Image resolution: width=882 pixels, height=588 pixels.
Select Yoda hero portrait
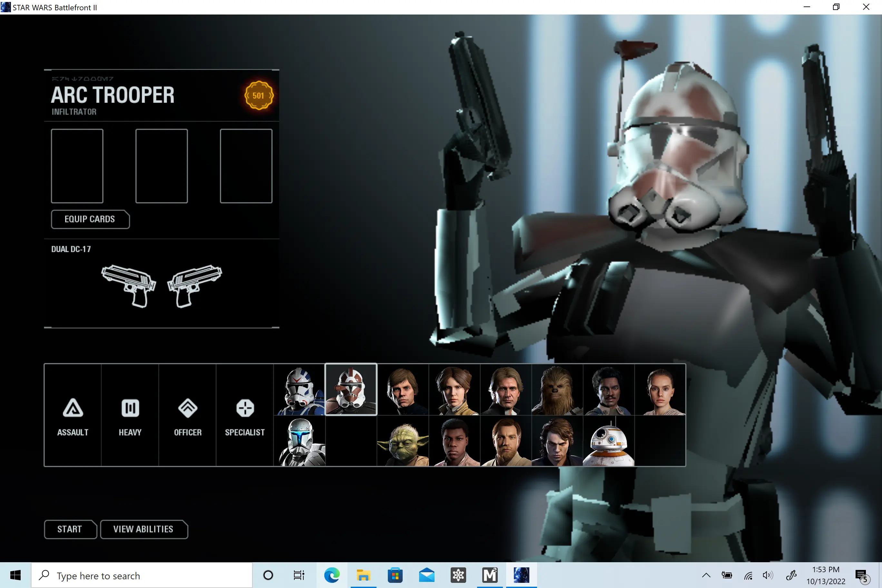(403, 441)
